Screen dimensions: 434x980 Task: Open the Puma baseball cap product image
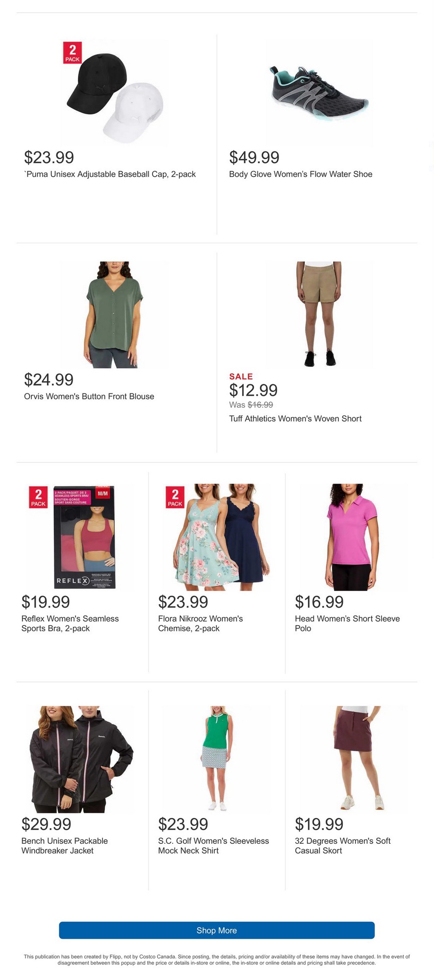pos(114,93)
